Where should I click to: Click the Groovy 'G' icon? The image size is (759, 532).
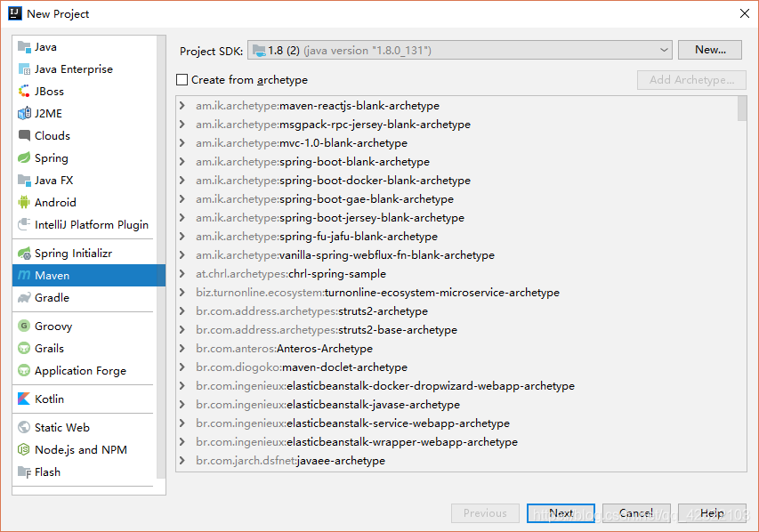pos(24,326)
